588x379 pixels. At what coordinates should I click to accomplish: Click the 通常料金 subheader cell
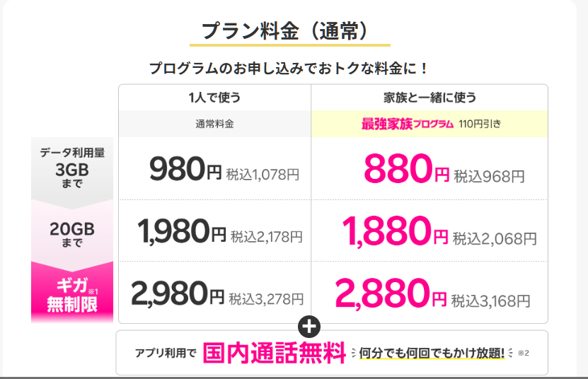point(214,124)
